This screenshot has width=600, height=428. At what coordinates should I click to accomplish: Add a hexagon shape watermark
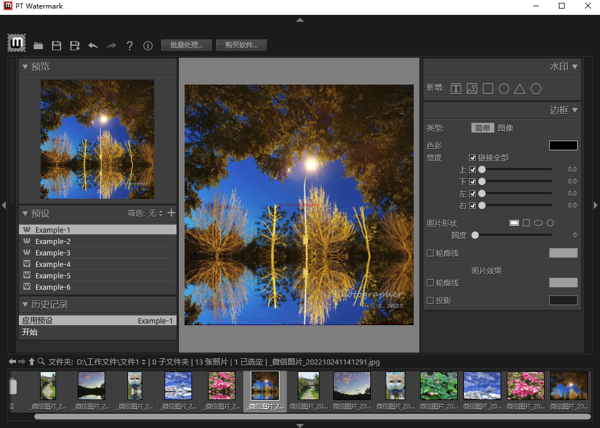[536, 89]
